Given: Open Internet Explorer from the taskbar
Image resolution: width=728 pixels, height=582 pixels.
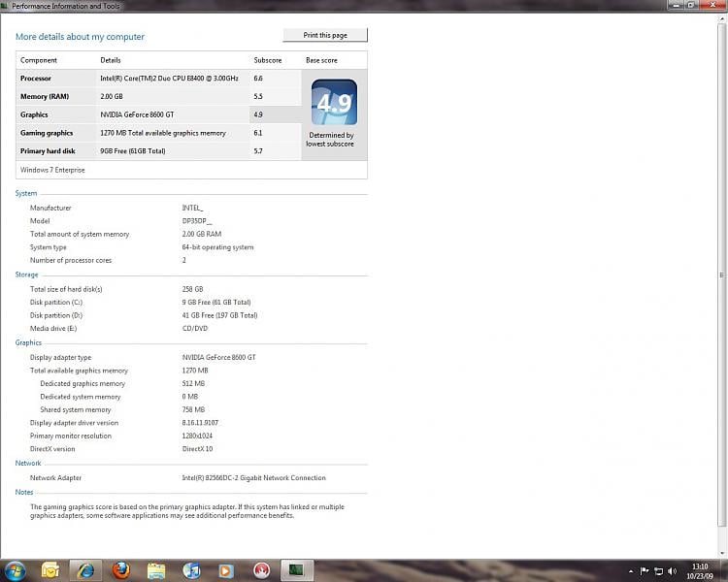Looking at the screenshot, I should pos(85,570).
